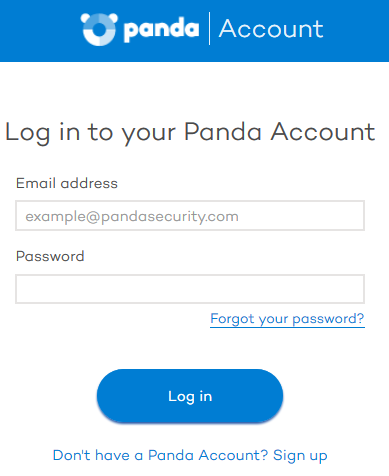
Task: Click the "Email address" field label
Action: click(67, 183)
